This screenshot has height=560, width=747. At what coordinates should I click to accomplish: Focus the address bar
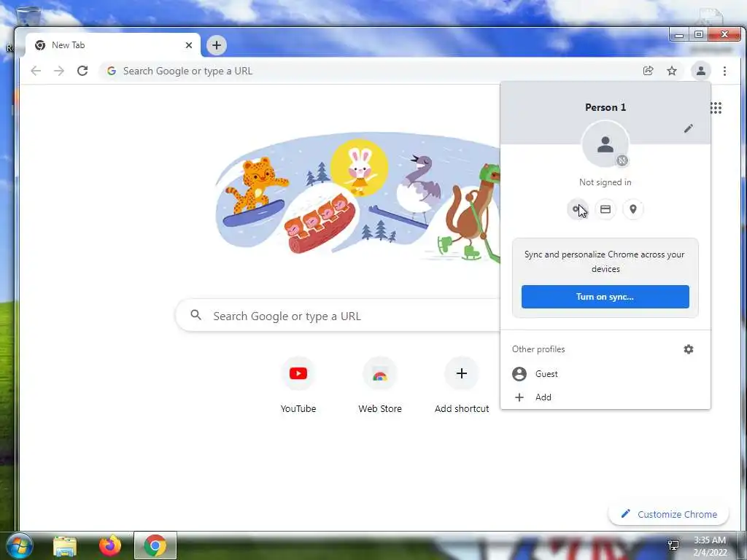[371, 71]
